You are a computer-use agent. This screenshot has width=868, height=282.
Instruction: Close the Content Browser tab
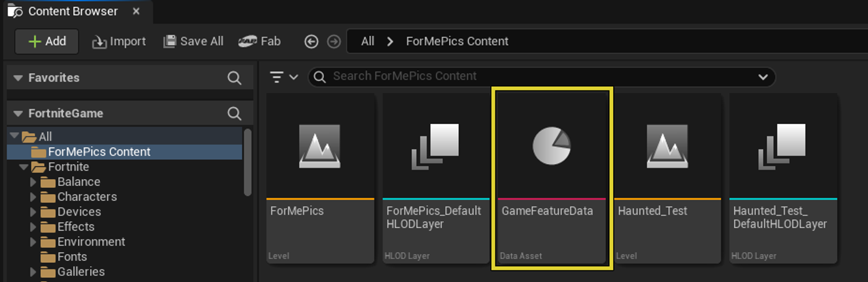136,11
